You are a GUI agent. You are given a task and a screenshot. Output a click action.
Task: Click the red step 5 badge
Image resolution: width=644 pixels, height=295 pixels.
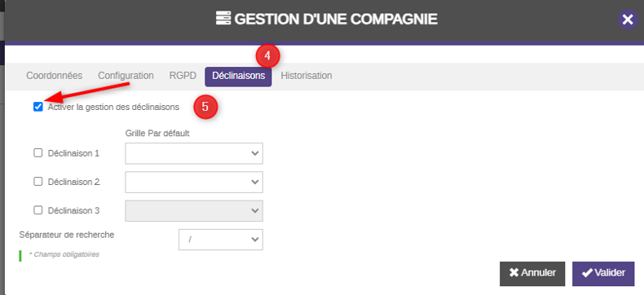coord(205,107)
